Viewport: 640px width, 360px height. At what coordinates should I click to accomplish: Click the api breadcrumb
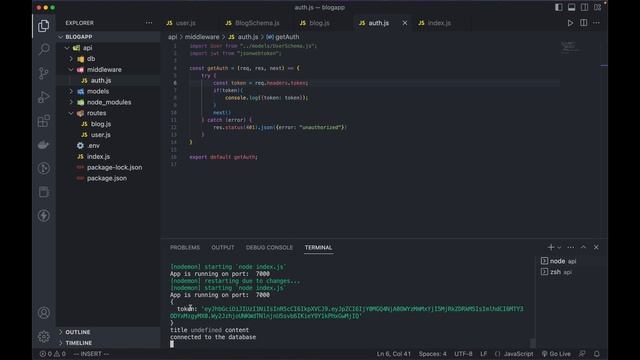click(173, 37)
